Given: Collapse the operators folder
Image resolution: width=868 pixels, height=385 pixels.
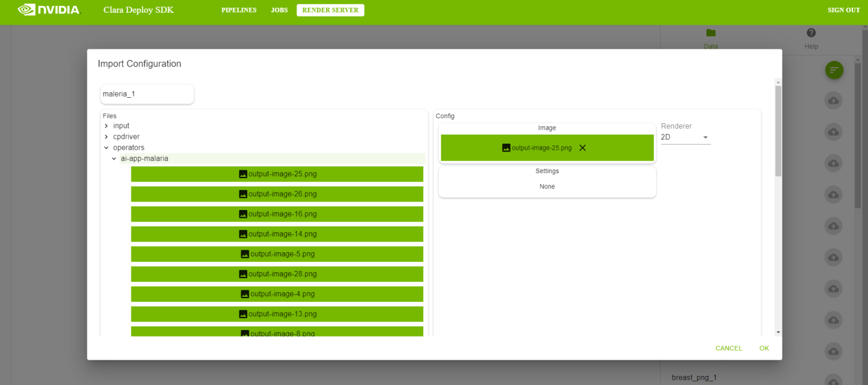Looking at the screenshot, I should click(107, 148).
